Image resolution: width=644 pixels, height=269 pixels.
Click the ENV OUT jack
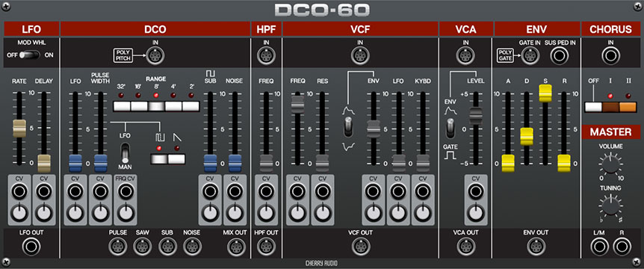pyautogui.click(x=536, y=247)
